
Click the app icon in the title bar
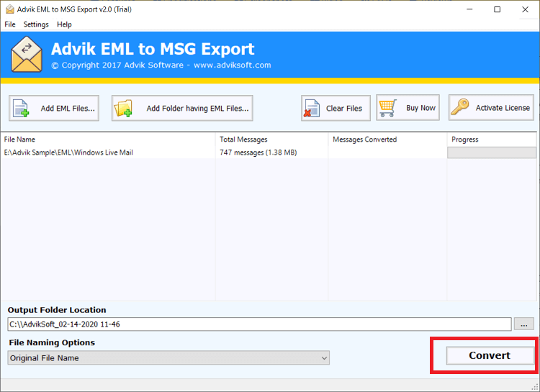pyautogui.click(x=10, y=9)
